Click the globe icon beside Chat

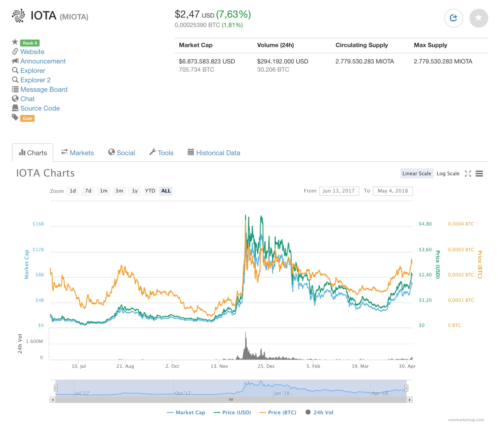[x=15, y=99]
